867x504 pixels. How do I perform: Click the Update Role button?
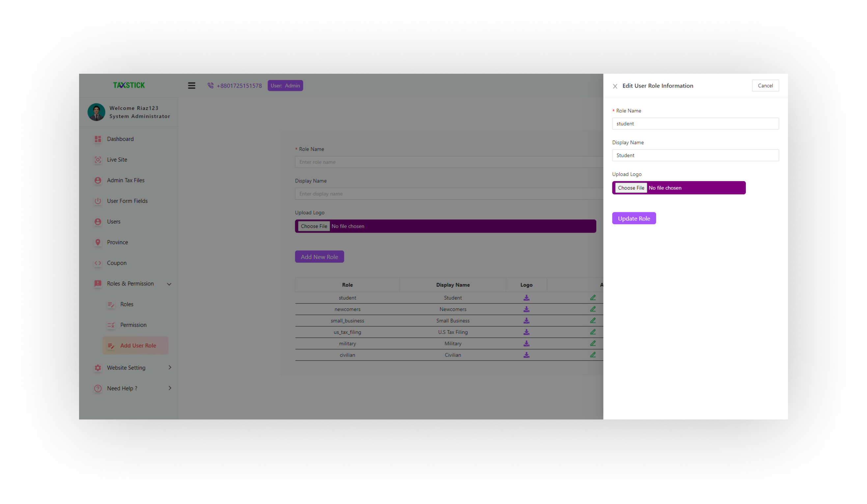tap(634, 218)
